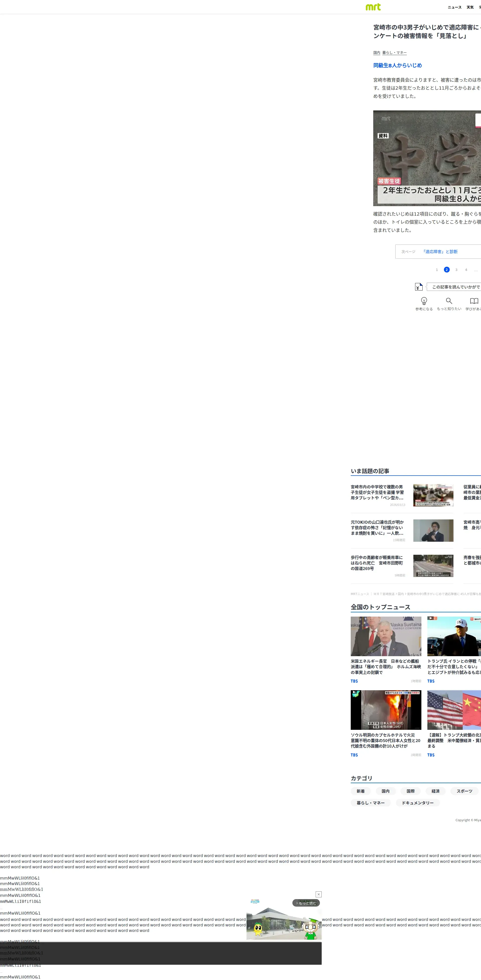Click the lightbulb '参考になる' reaction icon
The height and width of the screenshot is (980, 481).
point(424,301)
